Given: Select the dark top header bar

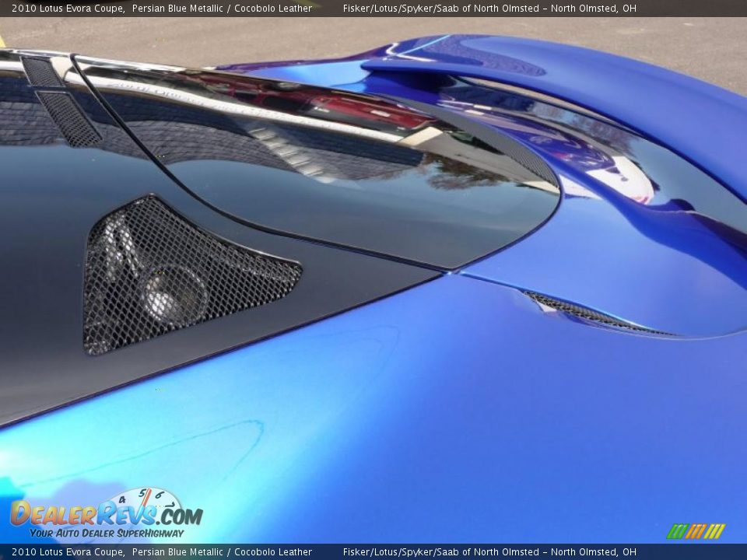Looking at the screenshot, I should point(373,8).
